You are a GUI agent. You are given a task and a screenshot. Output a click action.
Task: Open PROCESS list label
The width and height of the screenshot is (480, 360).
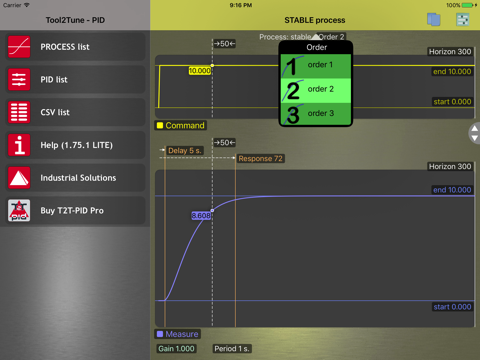click(65, 47)
